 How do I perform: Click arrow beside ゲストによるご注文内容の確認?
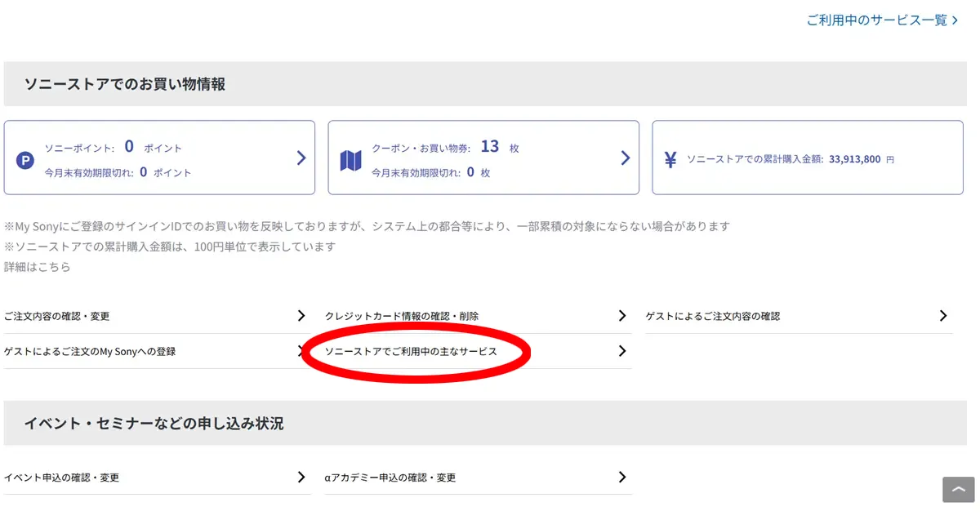pyautogui.click(x=943, y=315)
